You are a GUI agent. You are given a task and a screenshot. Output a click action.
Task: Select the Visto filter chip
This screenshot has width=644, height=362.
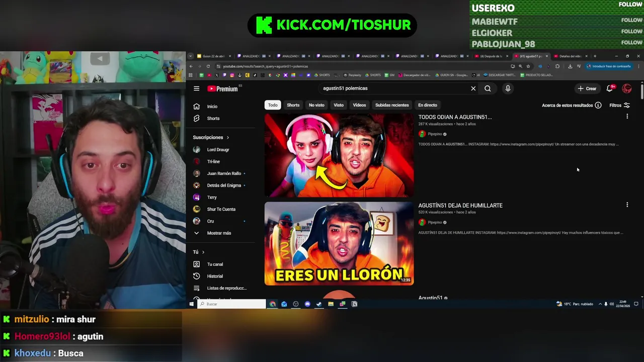339,105
